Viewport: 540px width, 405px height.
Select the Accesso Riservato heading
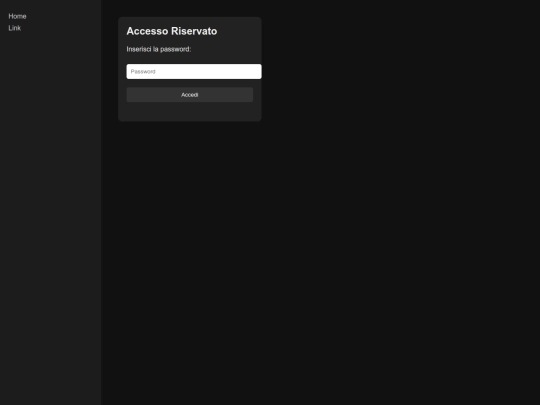[172, 31]
